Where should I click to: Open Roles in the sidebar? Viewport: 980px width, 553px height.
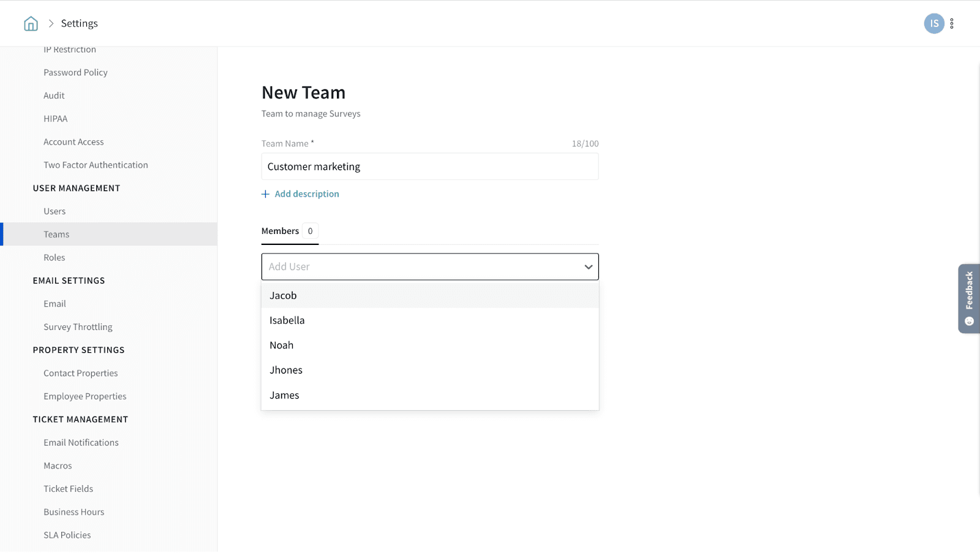point(54,258)
